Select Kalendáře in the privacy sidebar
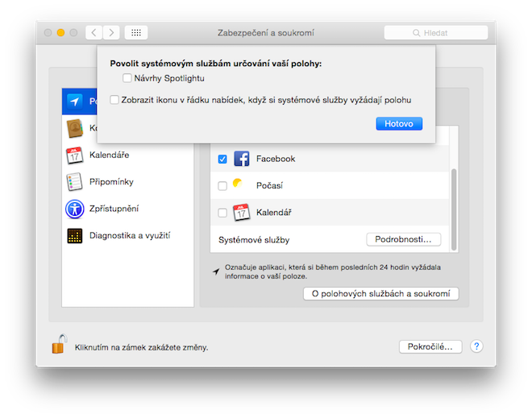532x418 pixels. [127, 155]
